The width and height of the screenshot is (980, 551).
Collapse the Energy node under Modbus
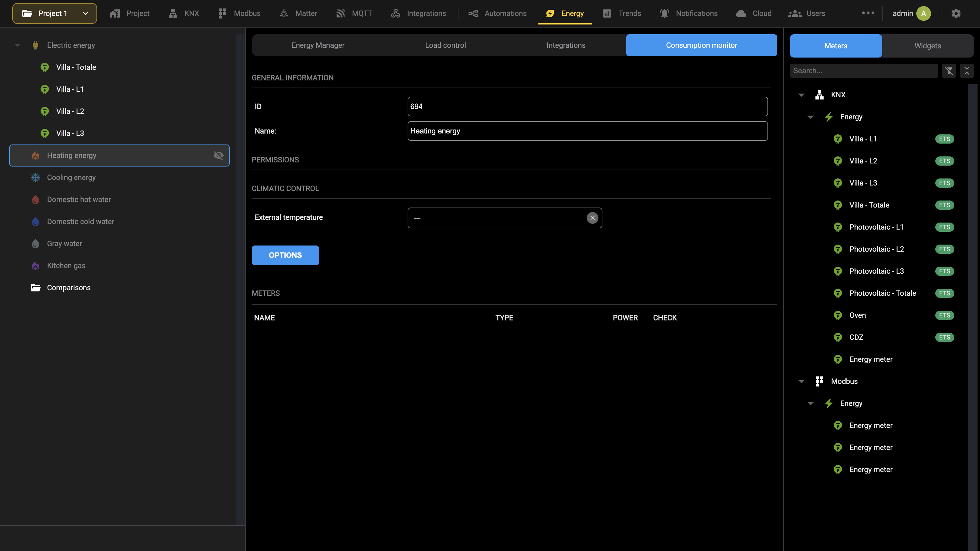click(x=810, y=403)
